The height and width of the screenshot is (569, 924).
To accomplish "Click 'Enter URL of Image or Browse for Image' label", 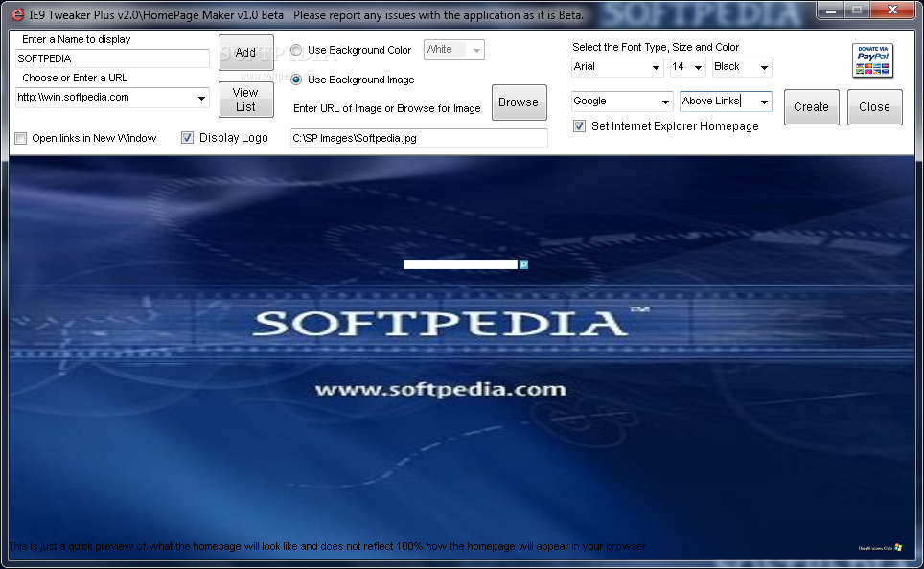I will pos(387,108).
